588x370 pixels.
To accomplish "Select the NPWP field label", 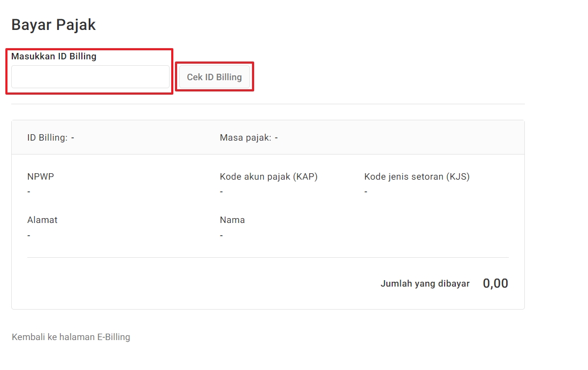I will tap(41, 176).
